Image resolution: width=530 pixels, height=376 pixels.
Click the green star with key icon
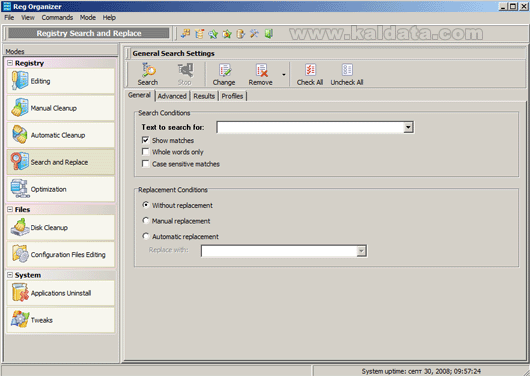click(213, 33)
